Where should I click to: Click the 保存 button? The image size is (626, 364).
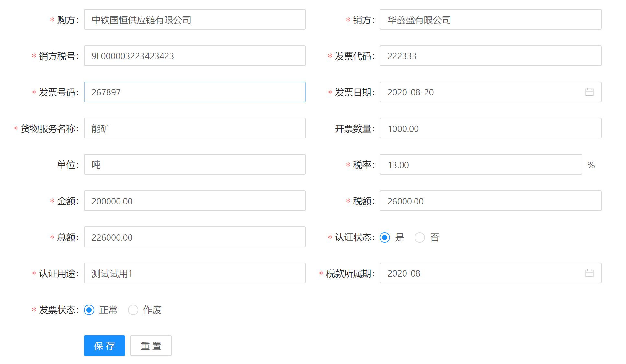(x=104, y=346)
